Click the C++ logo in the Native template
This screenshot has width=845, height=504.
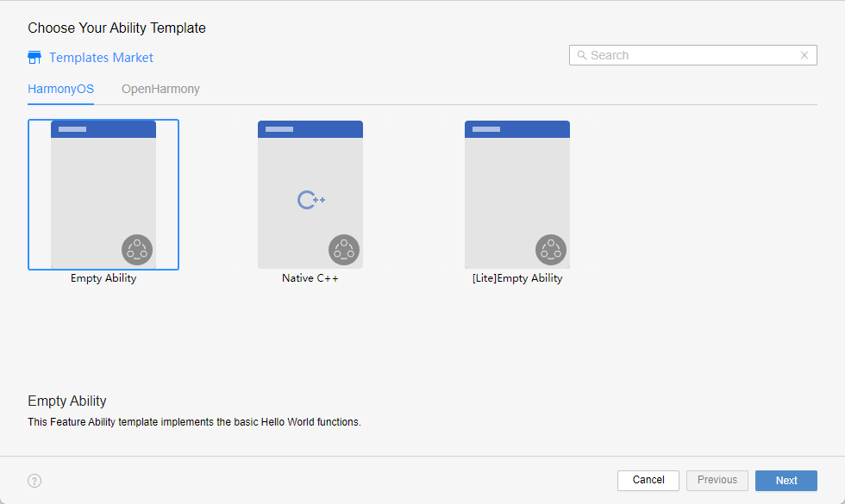tap(311, 200)
